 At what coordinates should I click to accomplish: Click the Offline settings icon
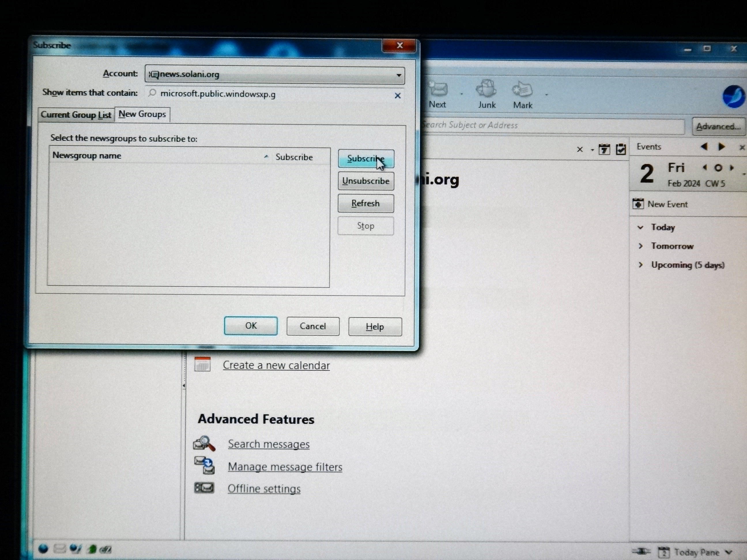[x=204, y=488]
